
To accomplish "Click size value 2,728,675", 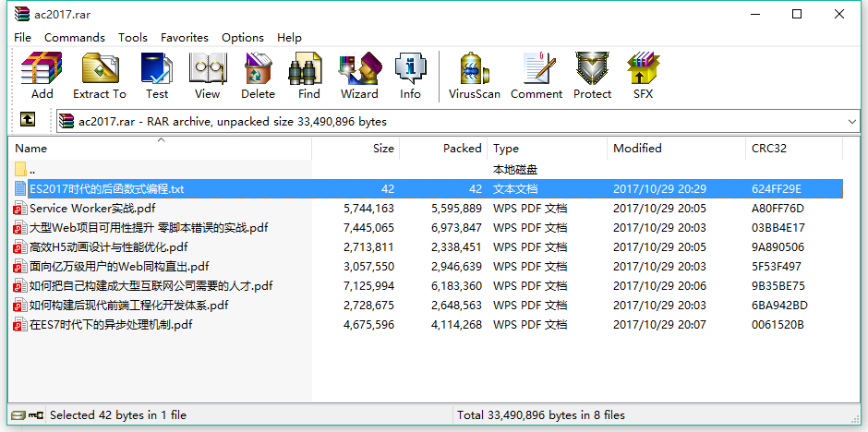I will point(368,306).
